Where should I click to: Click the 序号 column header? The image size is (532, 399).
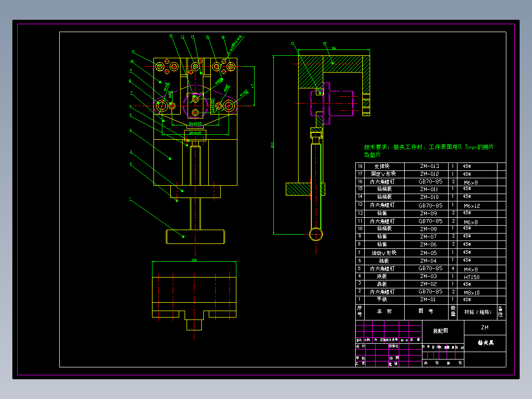click(359, 310)
